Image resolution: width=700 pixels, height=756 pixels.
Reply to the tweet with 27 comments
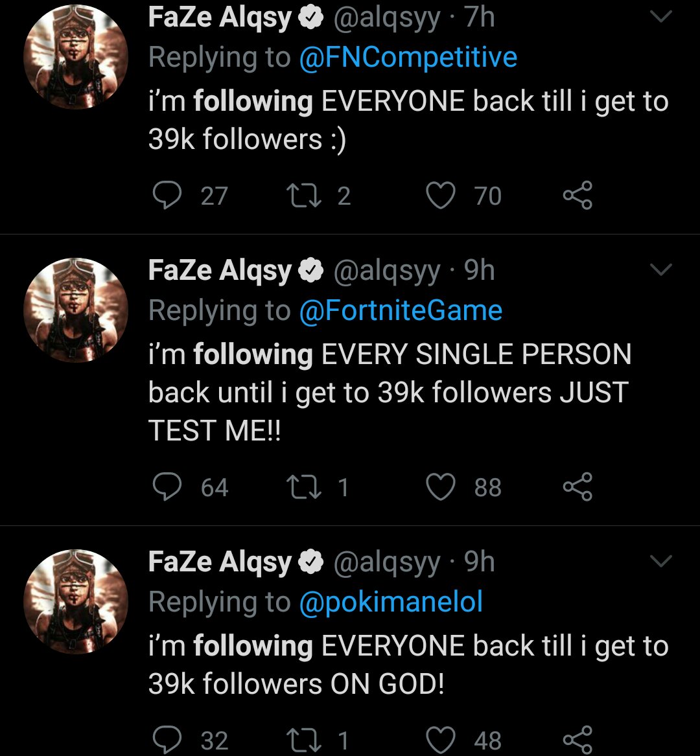[x=167, y=196]
